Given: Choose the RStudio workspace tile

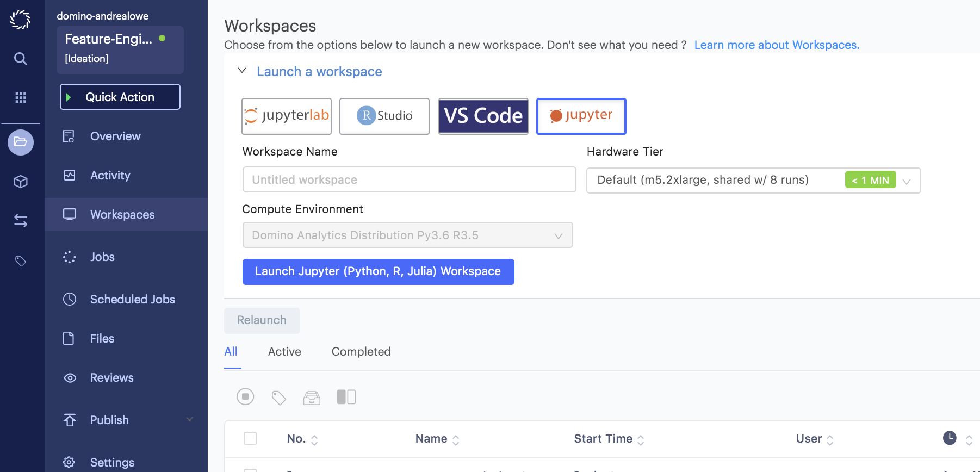Looking at the screenshot, I should (384, 116).
